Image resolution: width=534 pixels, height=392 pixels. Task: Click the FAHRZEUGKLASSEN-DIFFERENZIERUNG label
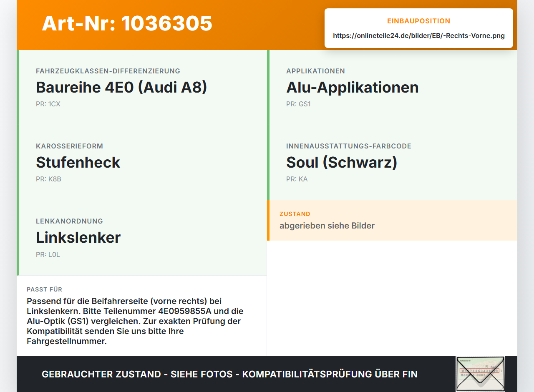[108, 71]
